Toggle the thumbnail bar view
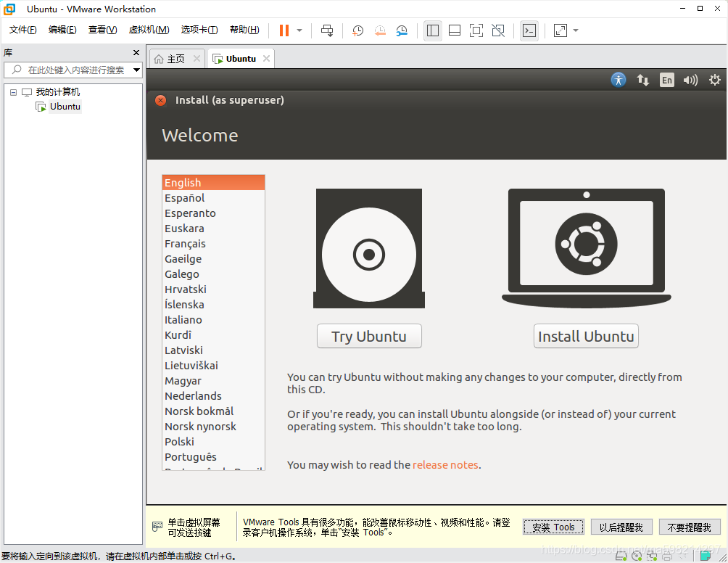728x563 pixels. 455,30
